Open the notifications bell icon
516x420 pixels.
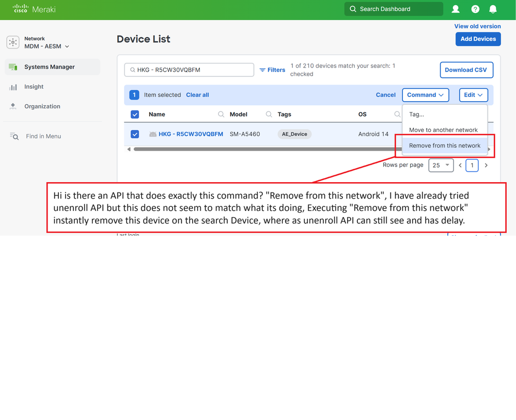493,9
